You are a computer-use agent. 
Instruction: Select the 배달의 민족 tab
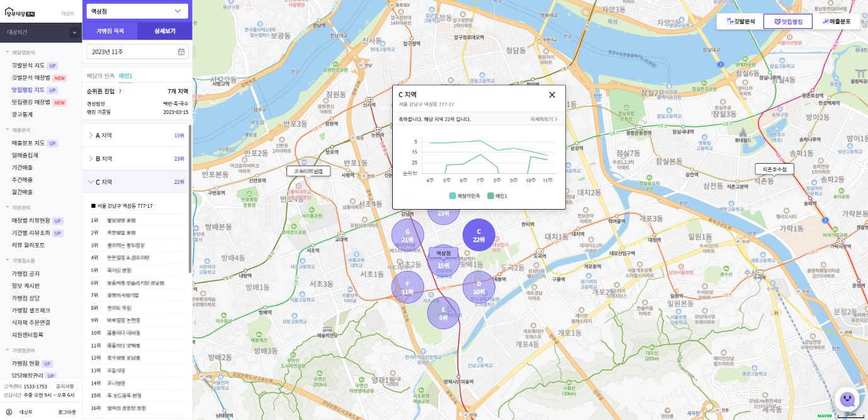point(101,76)
